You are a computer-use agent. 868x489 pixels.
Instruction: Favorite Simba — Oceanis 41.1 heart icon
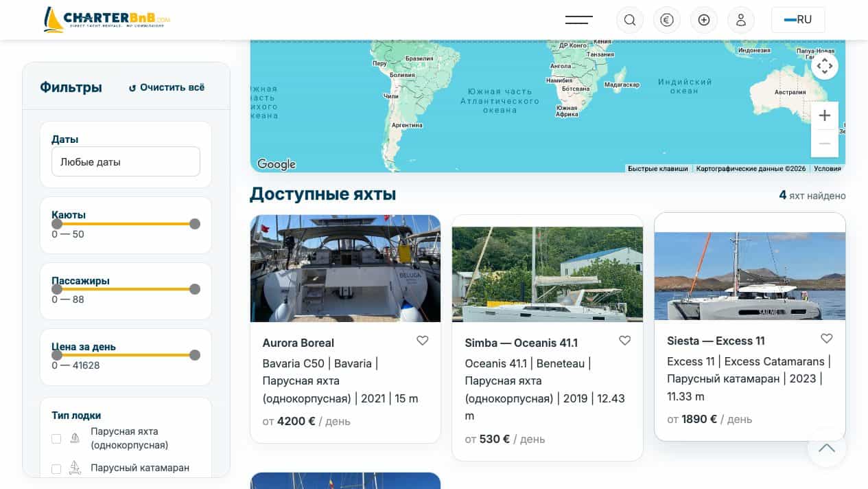pyautogui.click(x=625, y=341)
